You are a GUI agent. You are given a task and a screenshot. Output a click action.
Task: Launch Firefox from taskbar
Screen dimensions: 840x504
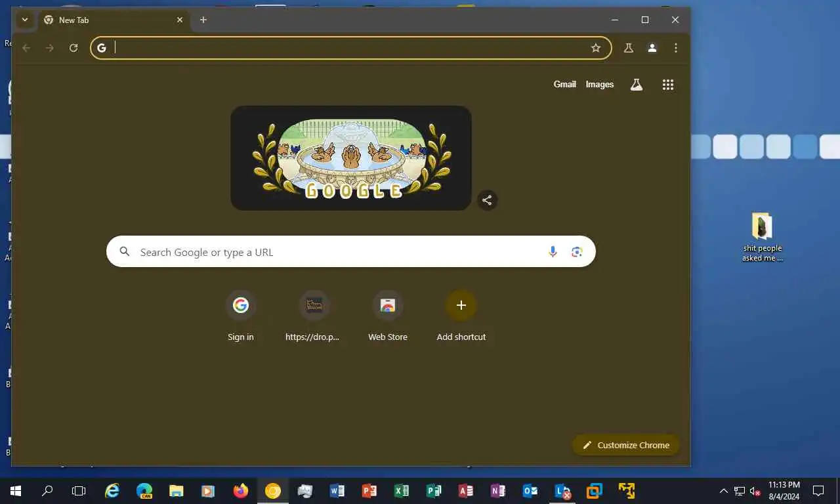click(241, 491)
